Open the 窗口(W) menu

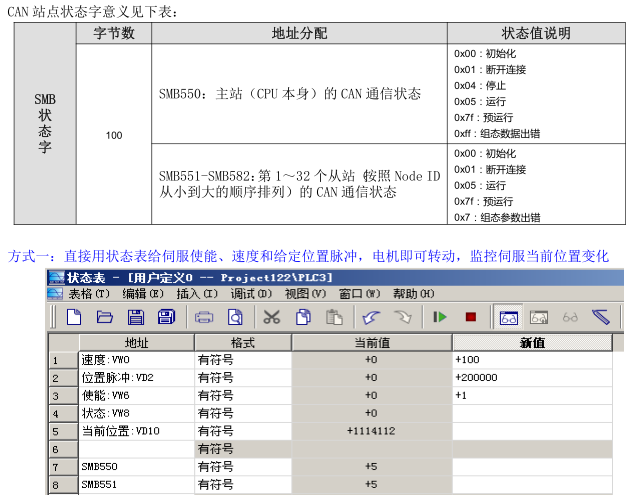pyautogui.click(x=360, y=294)
